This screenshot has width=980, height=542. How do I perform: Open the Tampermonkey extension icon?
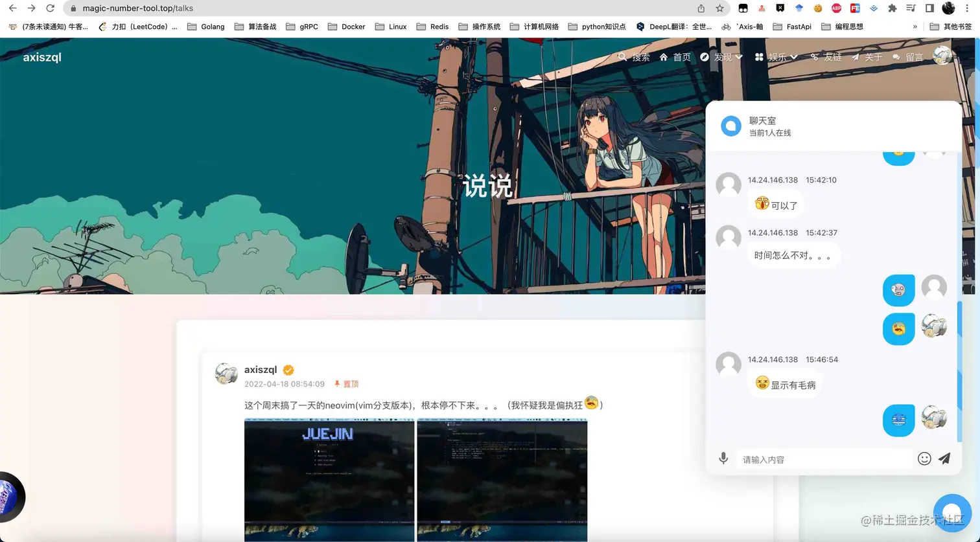743,8
